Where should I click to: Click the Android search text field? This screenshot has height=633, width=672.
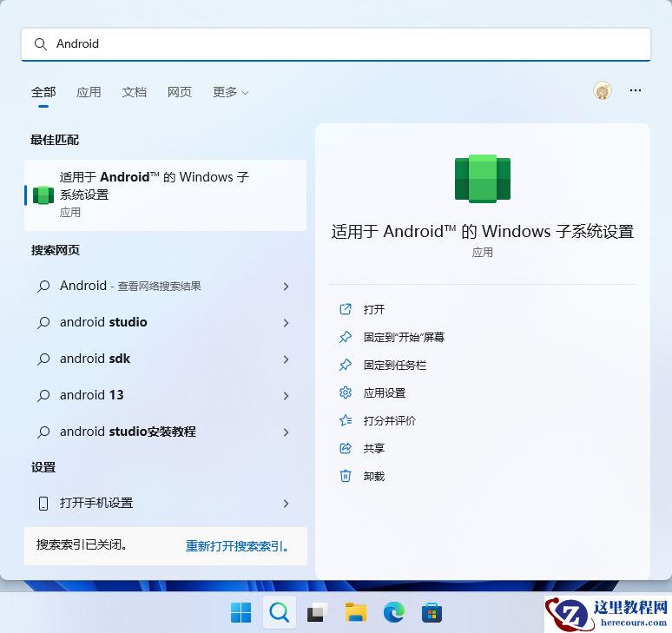click(x=336, y=44)
